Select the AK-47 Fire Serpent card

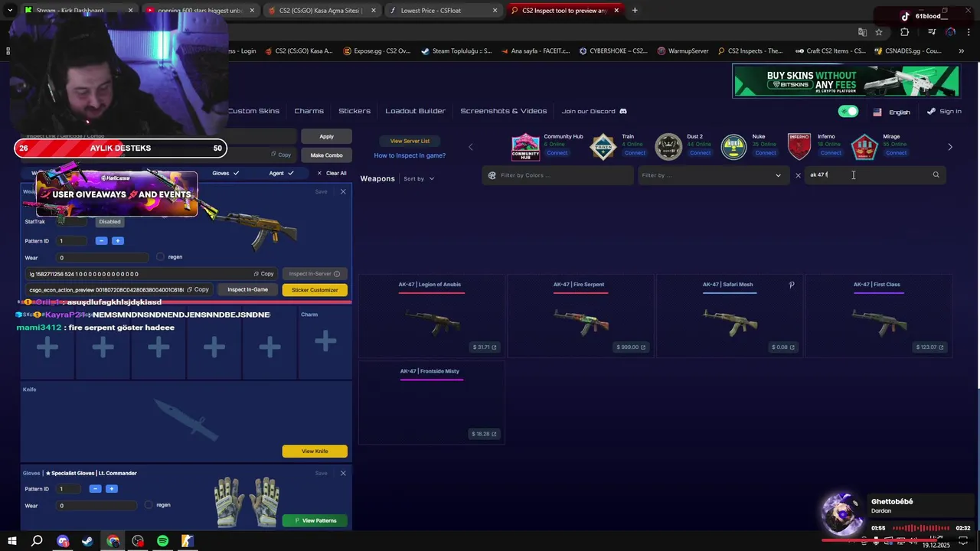(x=580, y=316)
